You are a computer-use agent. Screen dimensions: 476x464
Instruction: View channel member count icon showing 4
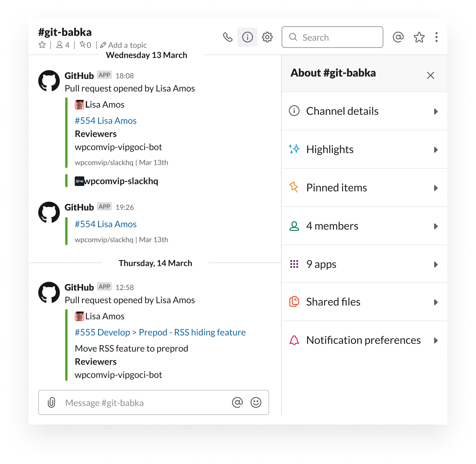(x=63, y=45)
